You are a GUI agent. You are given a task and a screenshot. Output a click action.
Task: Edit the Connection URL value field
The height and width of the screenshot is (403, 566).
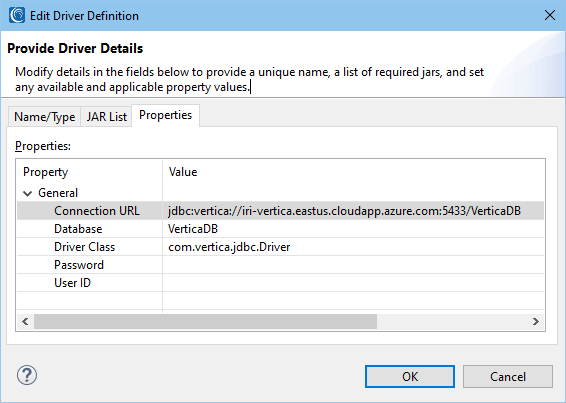tap(353, 211)
